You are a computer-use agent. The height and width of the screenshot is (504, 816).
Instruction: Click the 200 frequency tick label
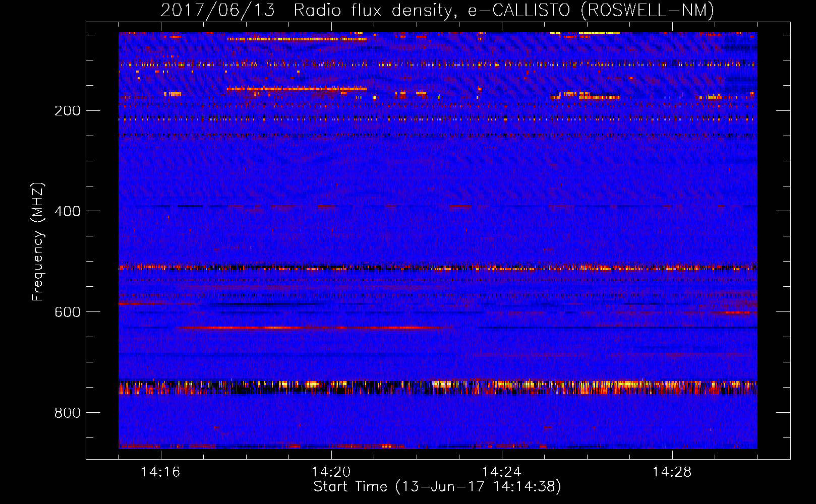(68, 111)
